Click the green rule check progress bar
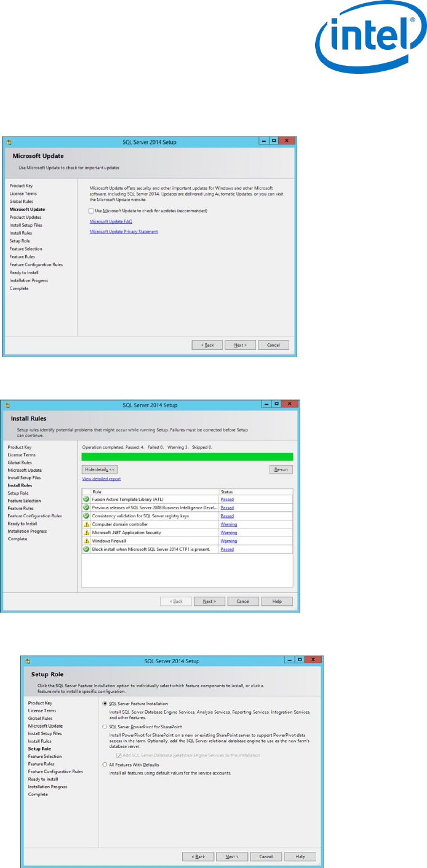Screen dimensions: 427x868 [188, 456]
